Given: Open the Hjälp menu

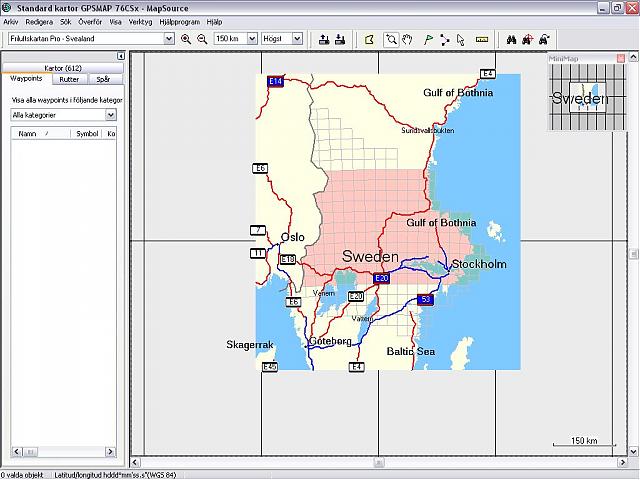Looking at the screenshot, I should click(214, 22).
